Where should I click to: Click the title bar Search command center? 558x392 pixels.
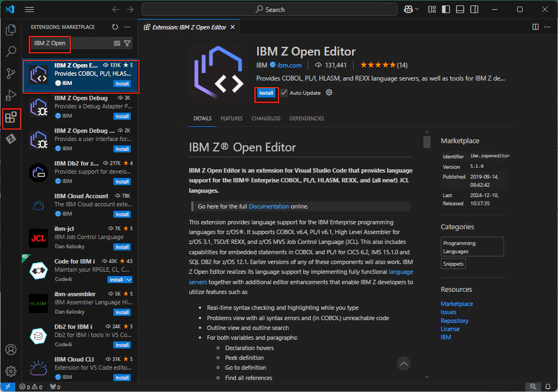(269, 10)
